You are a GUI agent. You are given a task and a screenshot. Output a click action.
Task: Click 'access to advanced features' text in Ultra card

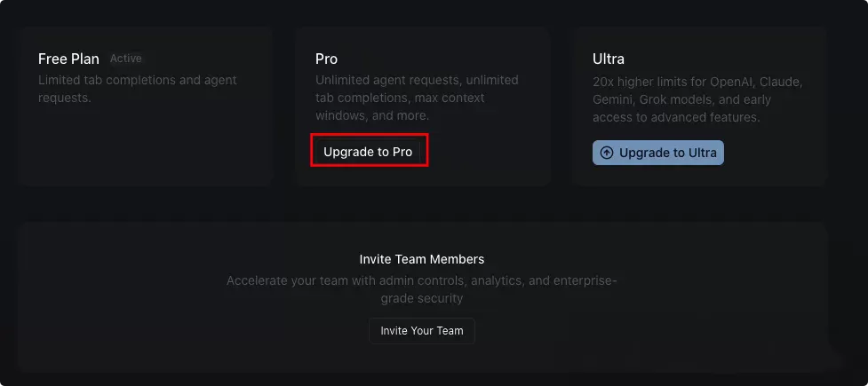click(x=676, y=117)
